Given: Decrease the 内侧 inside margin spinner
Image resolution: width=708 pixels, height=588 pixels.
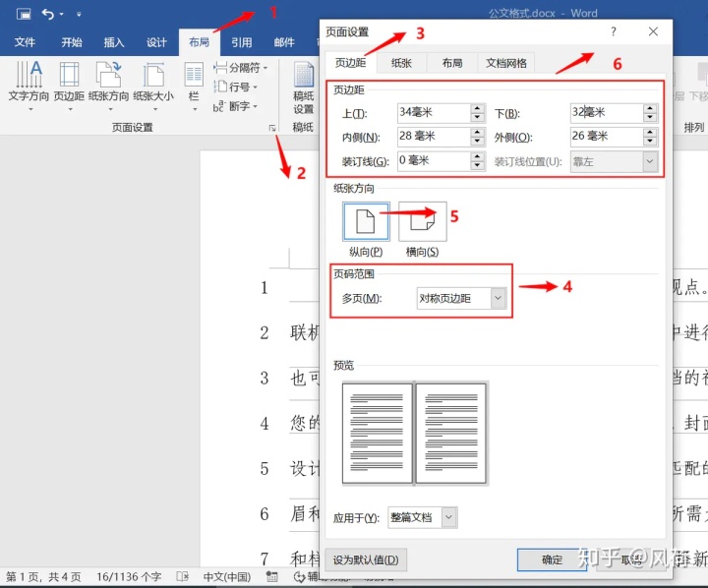Looking at the screenshot, I should pos(477,142).
